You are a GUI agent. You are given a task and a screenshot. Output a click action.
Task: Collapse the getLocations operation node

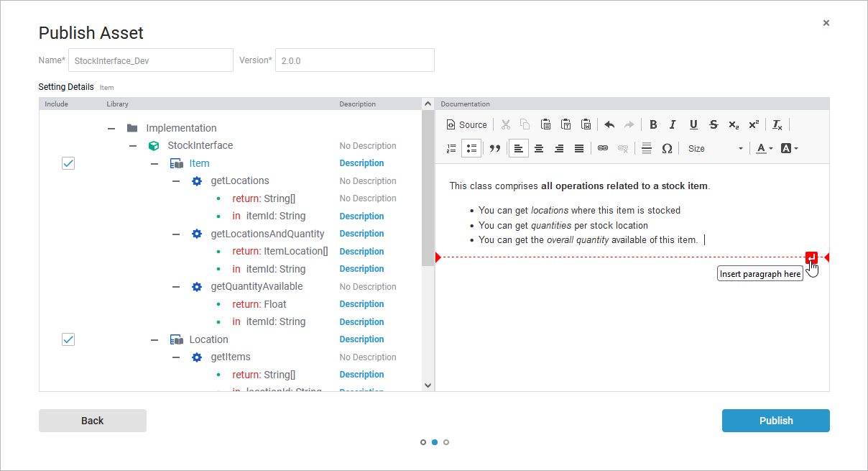pyautogui.click(x=176, y=181)
